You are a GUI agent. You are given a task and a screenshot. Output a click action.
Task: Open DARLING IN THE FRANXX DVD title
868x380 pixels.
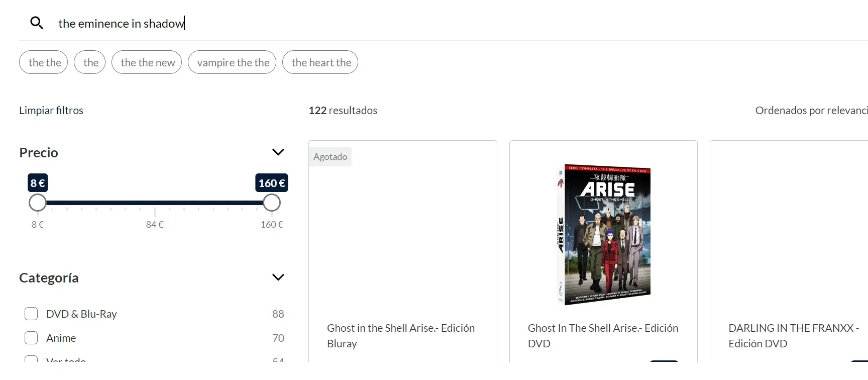794,335
